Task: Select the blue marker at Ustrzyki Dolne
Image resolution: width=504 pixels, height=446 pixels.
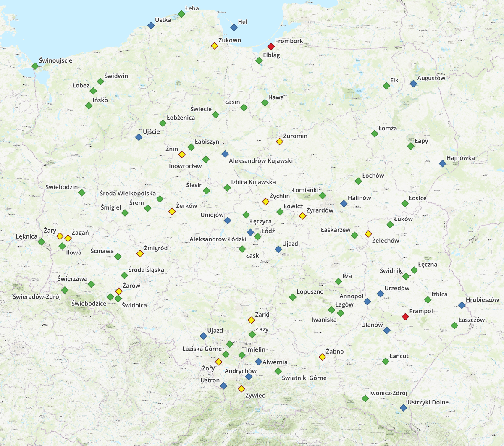Action: 404,408
